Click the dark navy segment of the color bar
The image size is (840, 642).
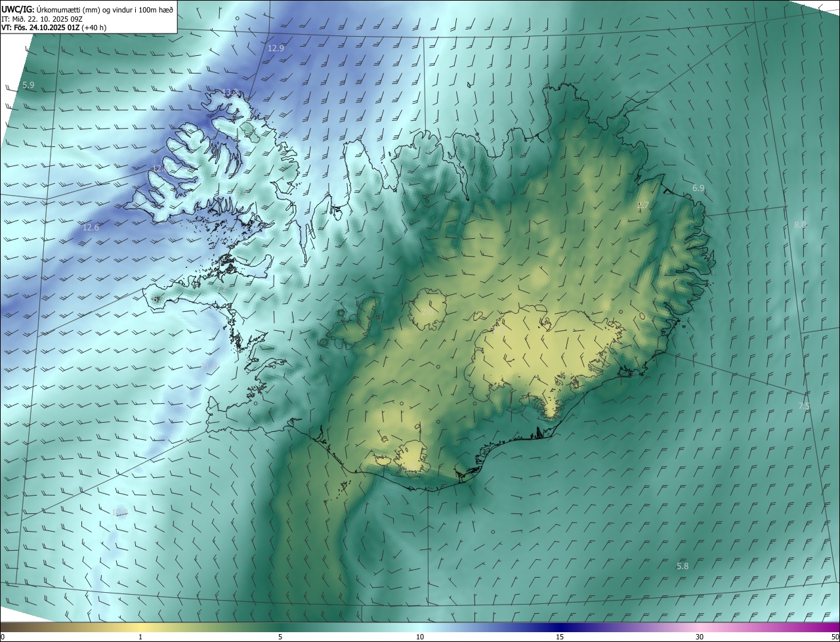tap(560, 627)
